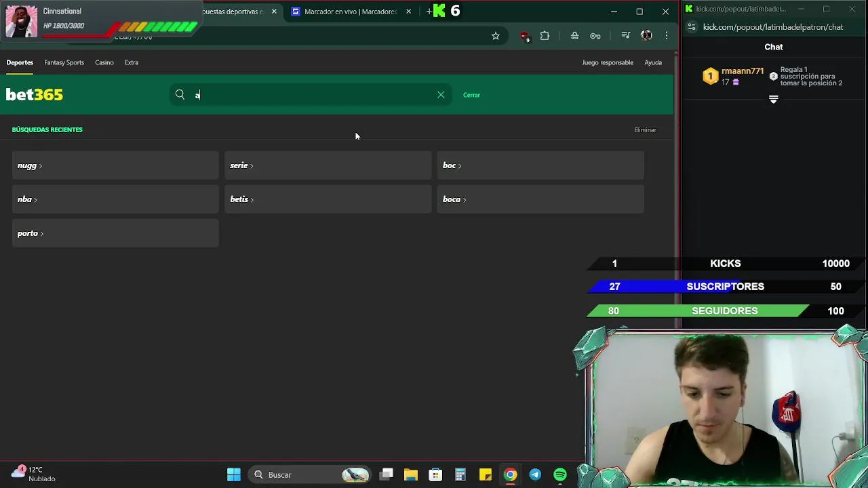The height and width of the screenshot is (488, 868).
Task: Open Microsoft Store from the taskbar
Action: click(435, 475)
